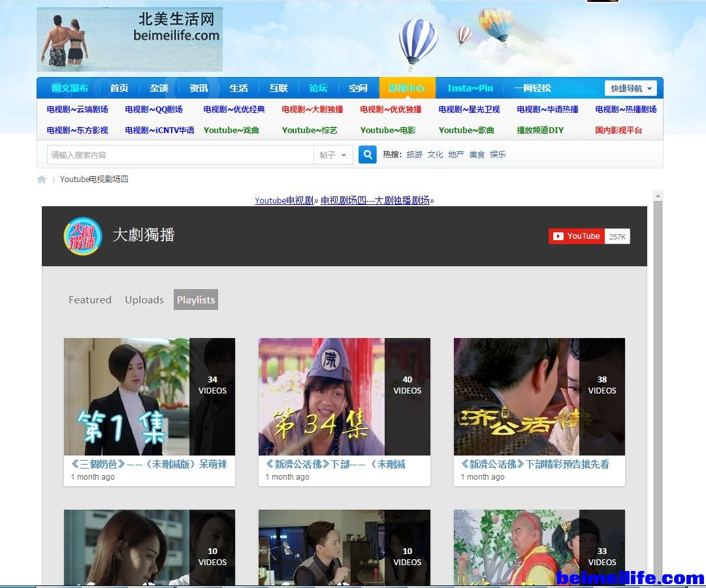Screen dimensions: 706x588
Task: Click the home icon in breadcrumb
Action: click(42, 179)
